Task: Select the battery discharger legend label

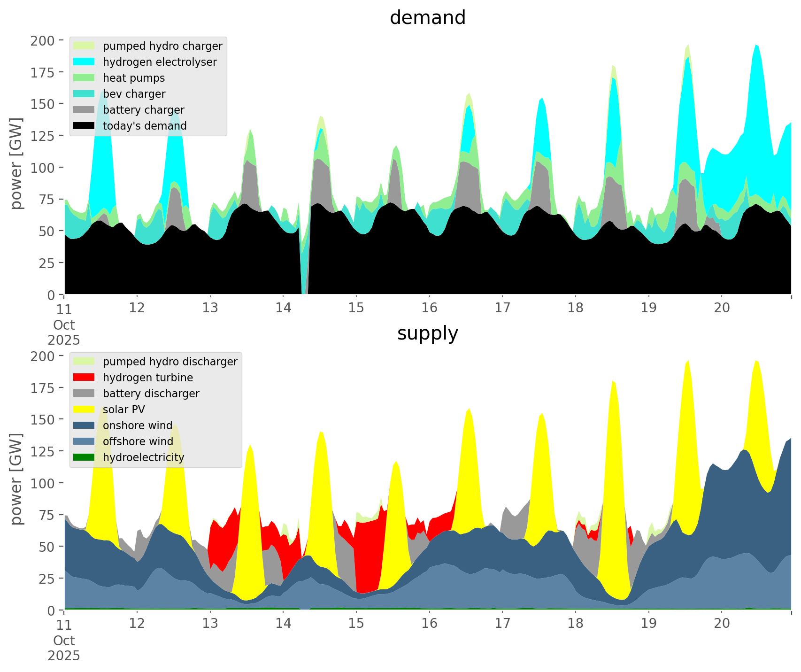Action: click(151, 394)
